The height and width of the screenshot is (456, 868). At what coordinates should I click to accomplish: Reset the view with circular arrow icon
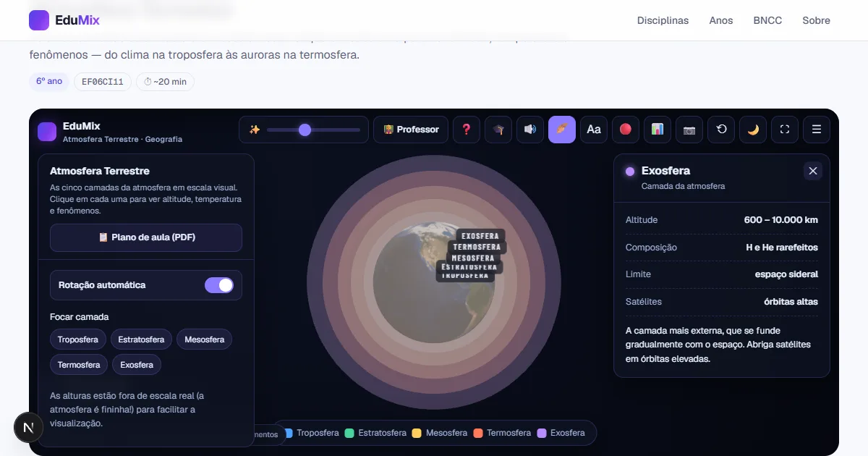coord(721,130)
